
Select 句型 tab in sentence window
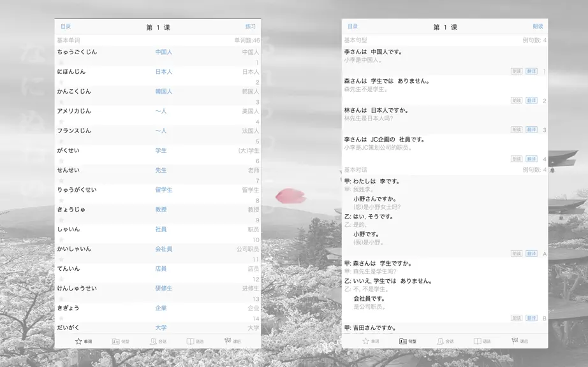[408, 341]
